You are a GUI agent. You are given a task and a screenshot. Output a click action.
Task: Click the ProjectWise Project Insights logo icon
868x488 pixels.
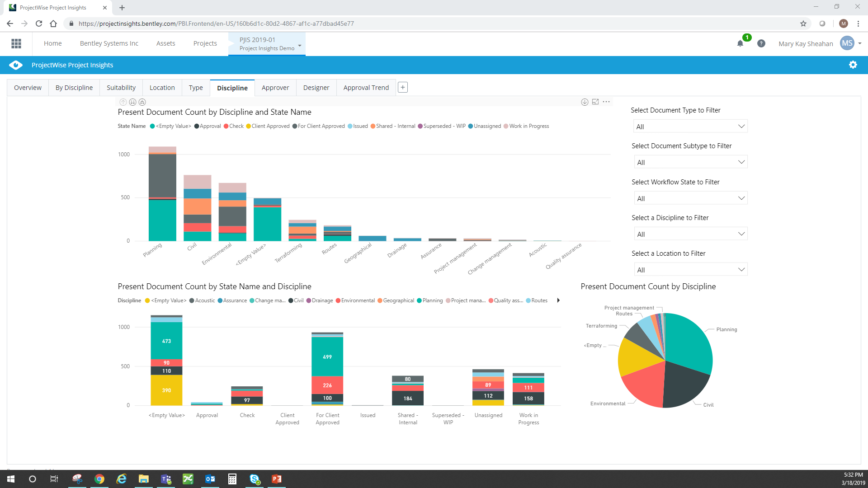pyautogui.click(x=16, y=65)
